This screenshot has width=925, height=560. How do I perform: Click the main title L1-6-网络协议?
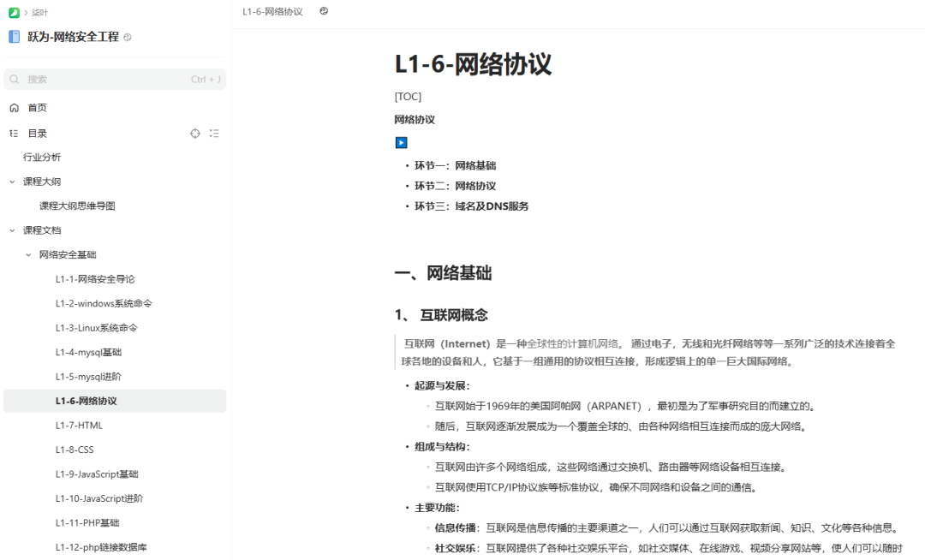[x=473, y=63]
